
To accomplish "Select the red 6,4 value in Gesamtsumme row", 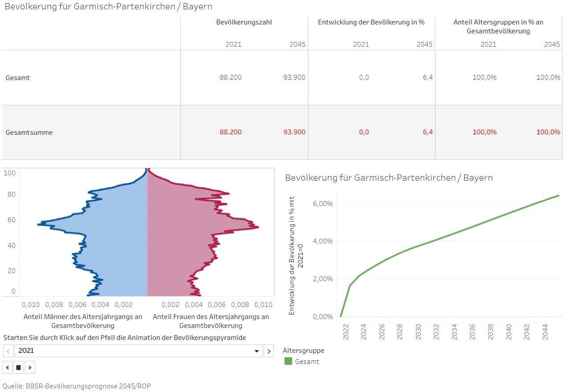I will [x=427, y=132].
